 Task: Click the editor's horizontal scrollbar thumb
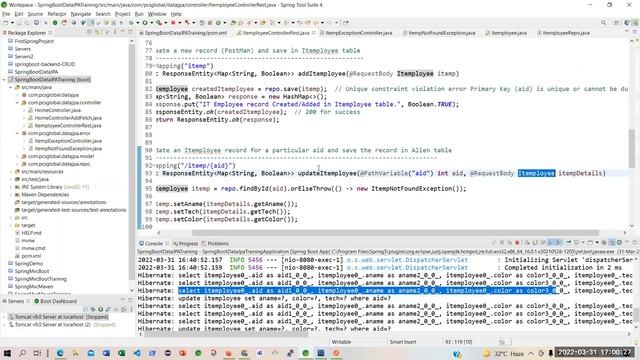point(395,233)
